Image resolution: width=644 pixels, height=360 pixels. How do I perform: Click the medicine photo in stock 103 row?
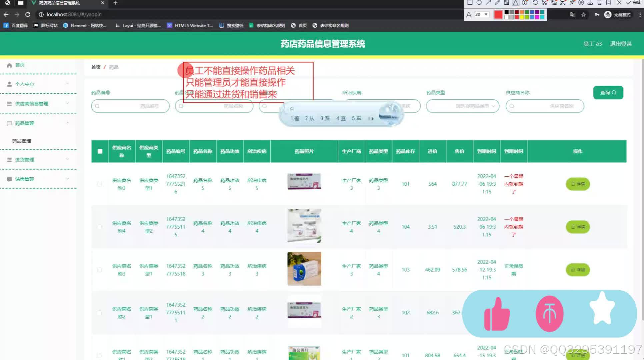(304, 269)
